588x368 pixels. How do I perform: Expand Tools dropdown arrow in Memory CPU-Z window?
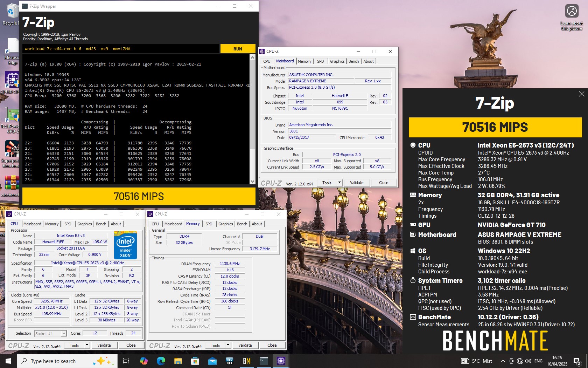click(228, 345)
